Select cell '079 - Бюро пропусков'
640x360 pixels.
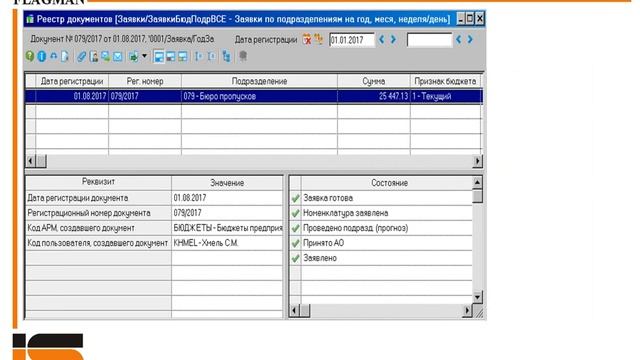click(259, 96)
